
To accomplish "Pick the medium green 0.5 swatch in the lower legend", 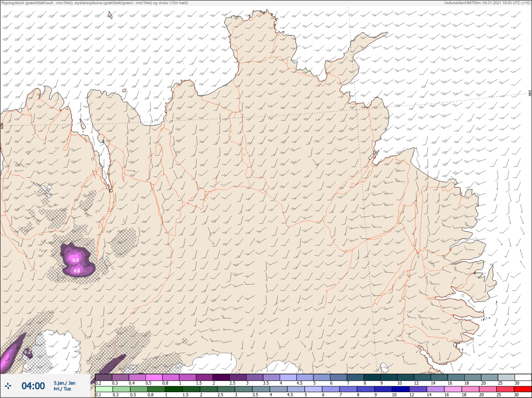I will pos(139,389).
